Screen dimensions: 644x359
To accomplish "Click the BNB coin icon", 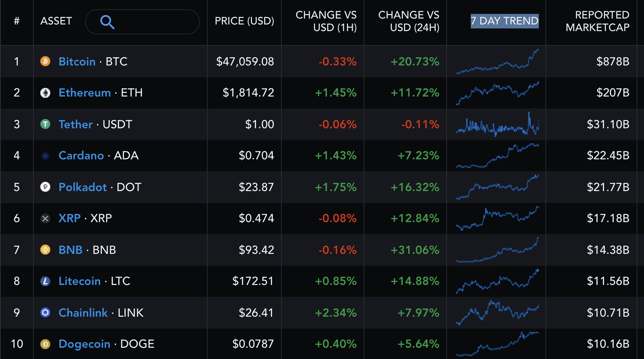I will click(x=45, y=250).
